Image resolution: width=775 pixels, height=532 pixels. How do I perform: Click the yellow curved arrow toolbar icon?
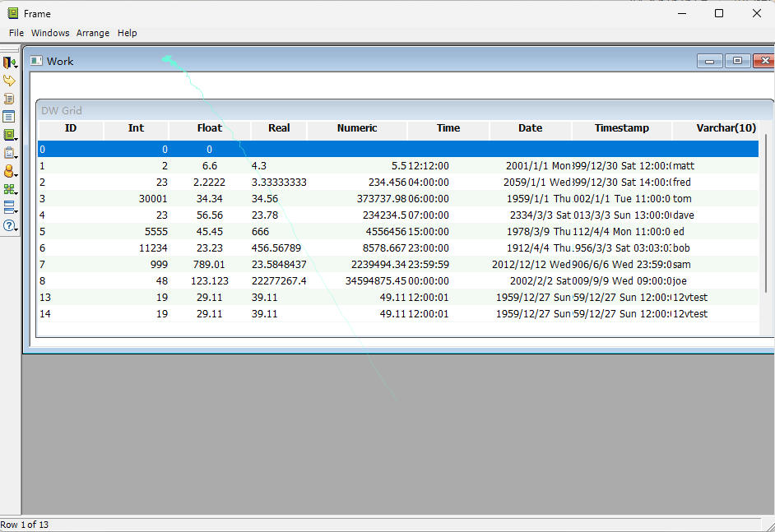[x=9, y=81]
